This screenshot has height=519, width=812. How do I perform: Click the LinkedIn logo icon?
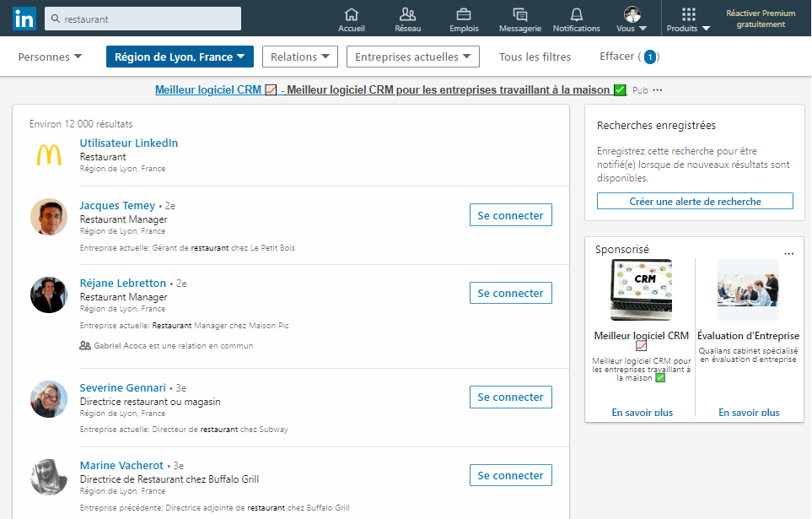click(x=24, y=19)
